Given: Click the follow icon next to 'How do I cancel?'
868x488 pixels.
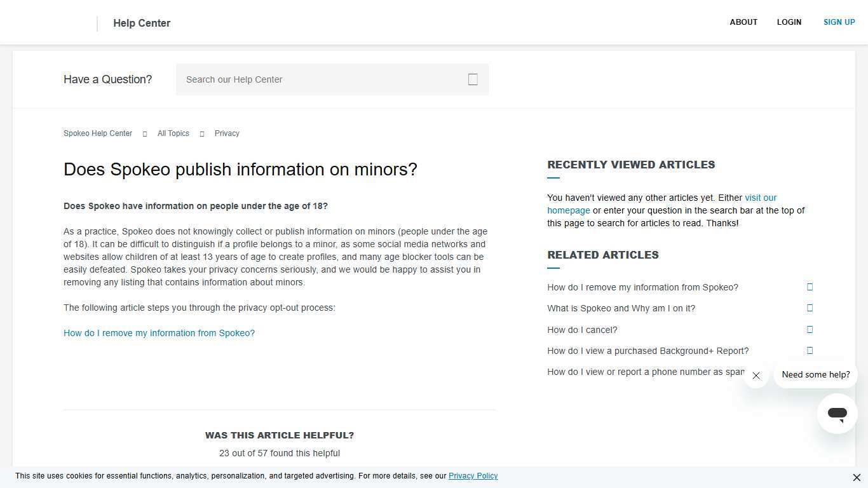Looking at the screenshot, I should click(810, 329).
